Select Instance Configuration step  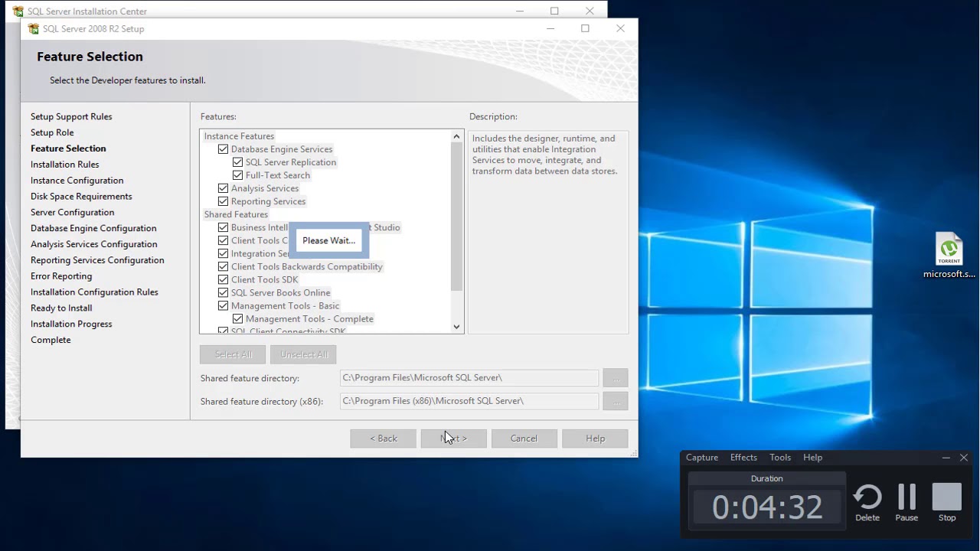(77, 181)
